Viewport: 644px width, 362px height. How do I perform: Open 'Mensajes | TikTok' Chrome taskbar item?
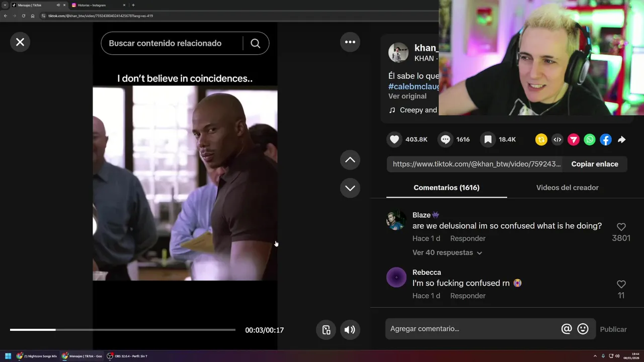tap(82, 356)
